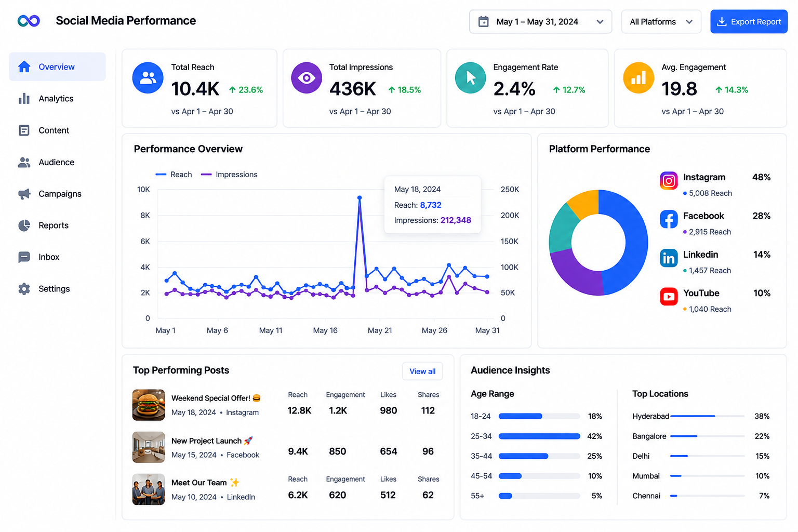Click the YouTube logo icon

click(x=669, y=297)
